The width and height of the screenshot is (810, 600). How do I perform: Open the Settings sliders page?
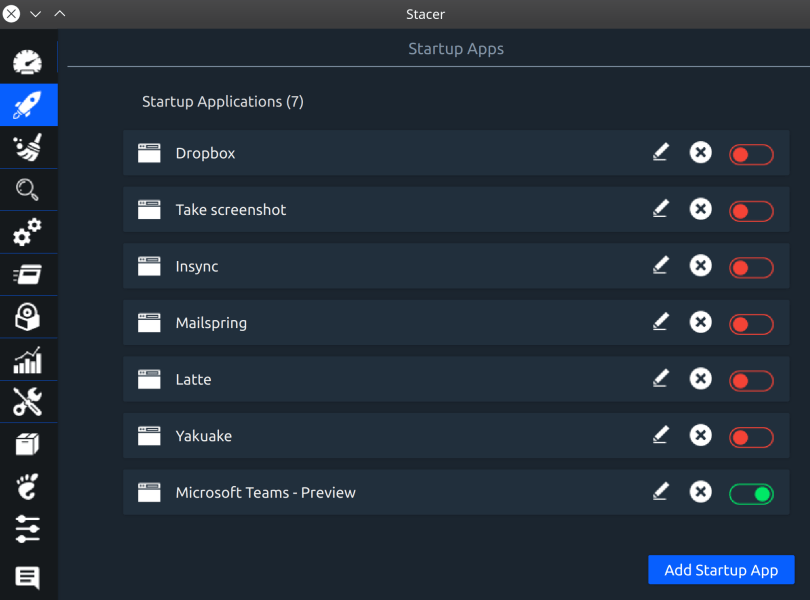click(x=28, y=529)
